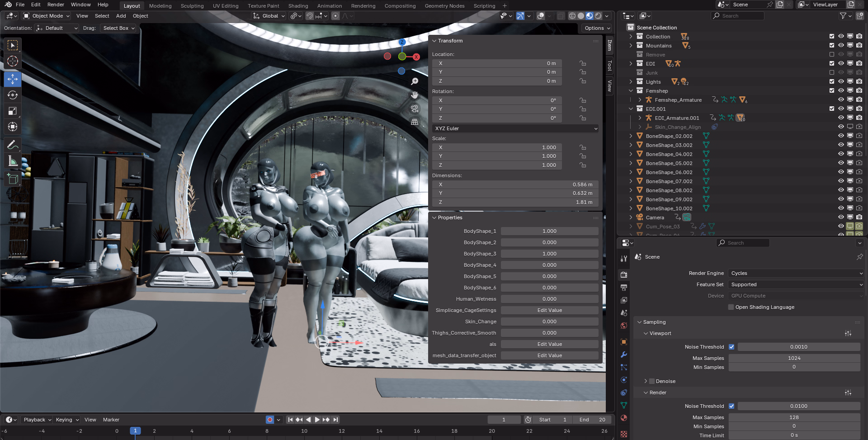Screen dimensions: 868x440
Task: Toggle camera view in viewport
Action: [414, 109]
